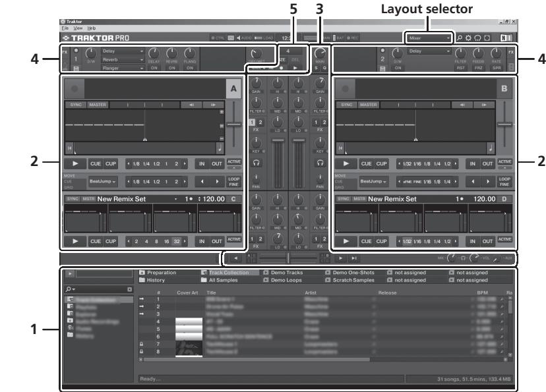Play Remix Deck D
The height and width of the screenshot is (392, 546).
pos(346,241)
